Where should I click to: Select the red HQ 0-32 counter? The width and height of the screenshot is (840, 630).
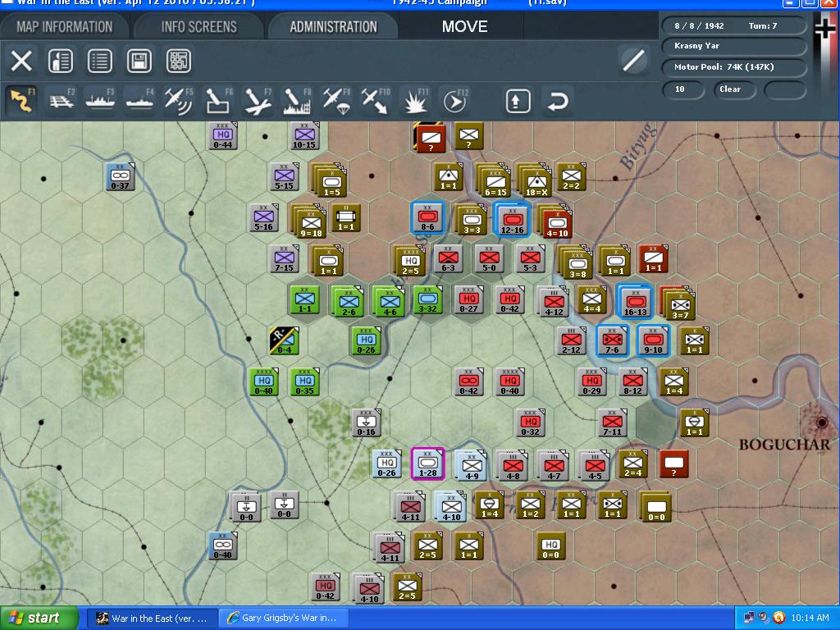point(530,422)
